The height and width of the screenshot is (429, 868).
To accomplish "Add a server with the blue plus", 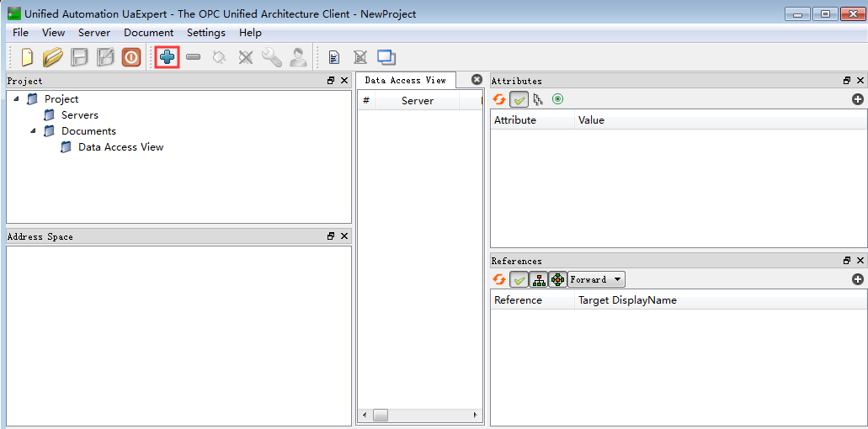I will pyautogui.click(x=168, y=57).
